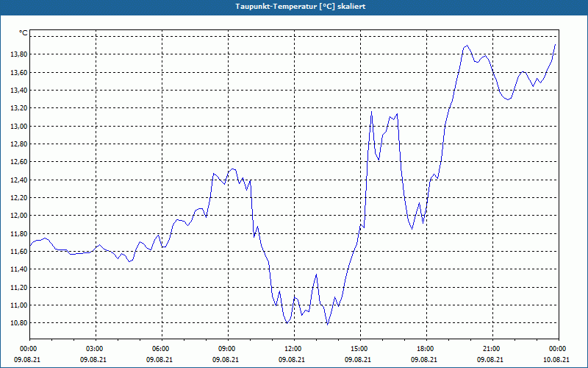Click the 15:00 time axis label

coord(360,349)
